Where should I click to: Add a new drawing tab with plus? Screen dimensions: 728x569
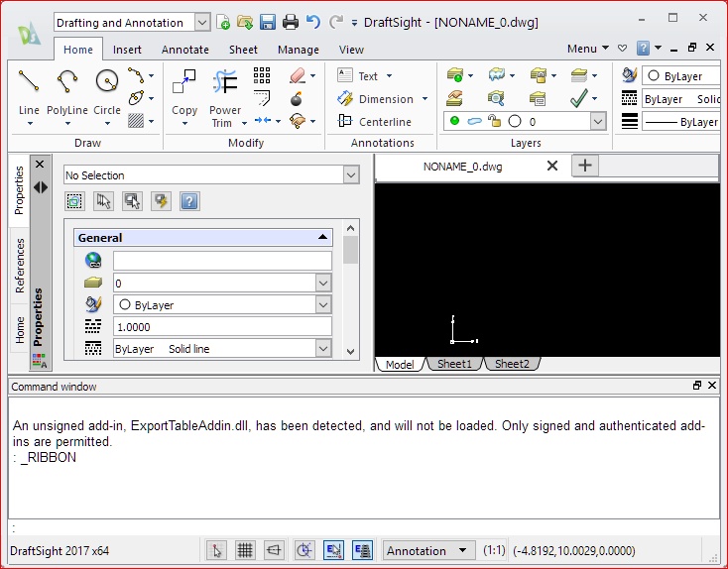(x=585, y=166)
